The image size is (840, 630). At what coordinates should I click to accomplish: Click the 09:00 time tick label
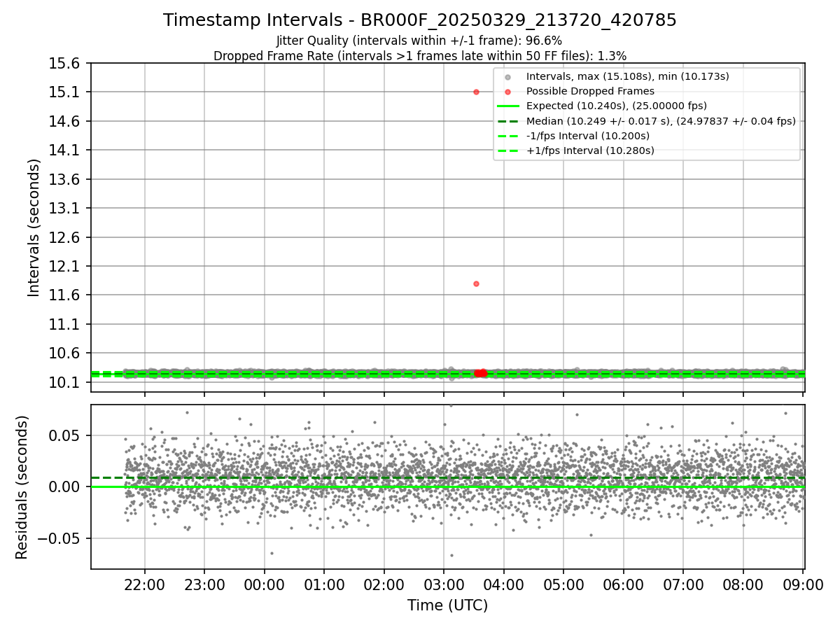tap(803, 584)
